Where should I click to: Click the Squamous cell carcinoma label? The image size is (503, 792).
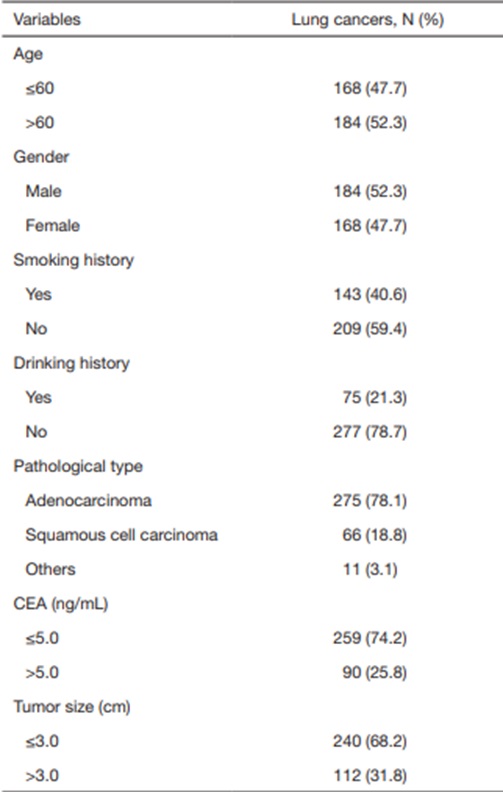(x=122, y=535)
